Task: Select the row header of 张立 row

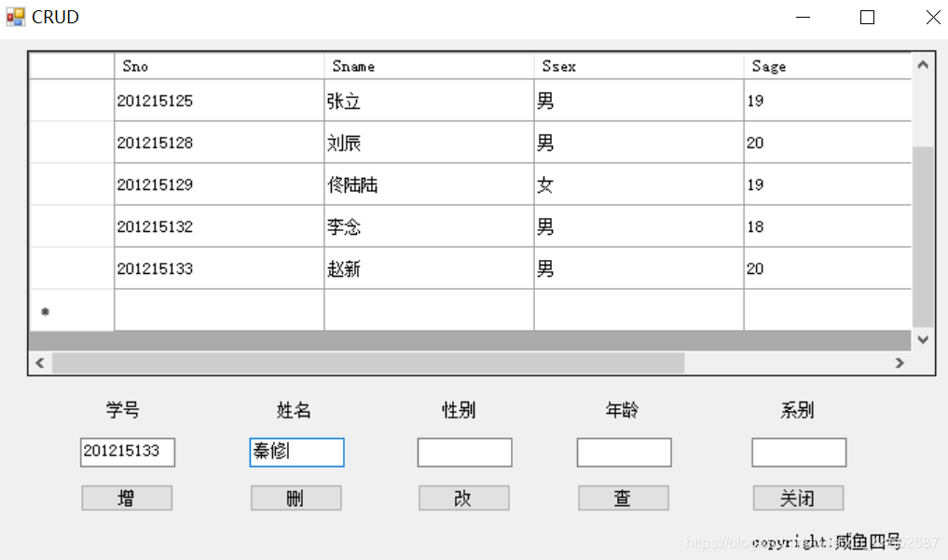Action: 72,101
